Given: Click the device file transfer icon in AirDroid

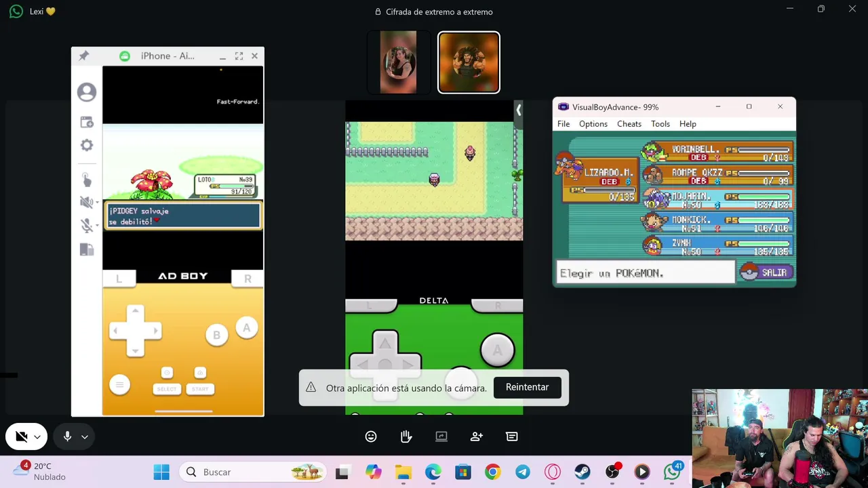Looking at the screenshot, I should [87, 249].
